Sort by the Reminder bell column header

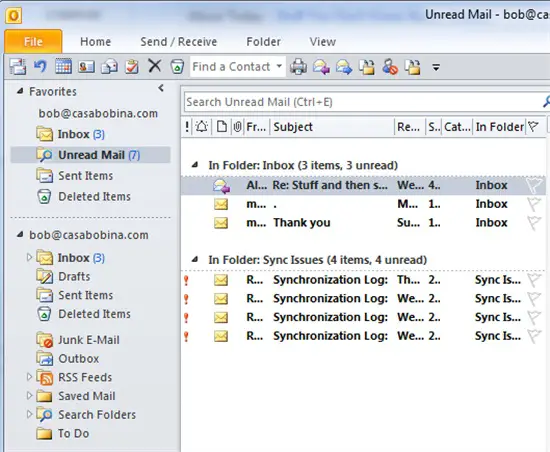[x=202, y=127]
